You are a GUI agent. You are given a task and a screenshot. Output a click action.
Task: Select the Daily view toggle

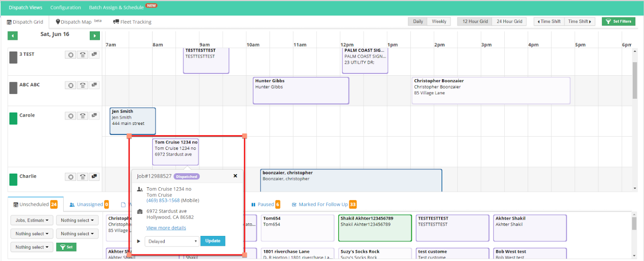(x=418, y=21)
